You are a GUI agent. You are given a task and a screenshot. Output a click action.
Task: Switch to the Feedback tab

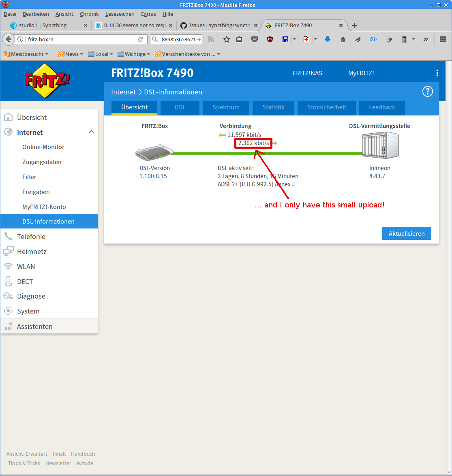(x=382, y=107)
